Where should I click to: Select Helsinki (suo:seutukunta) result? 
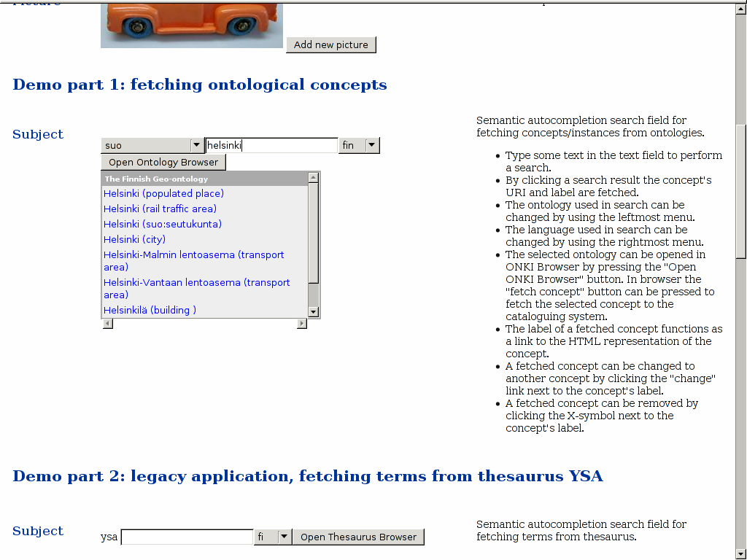click(x=163, y=224)
